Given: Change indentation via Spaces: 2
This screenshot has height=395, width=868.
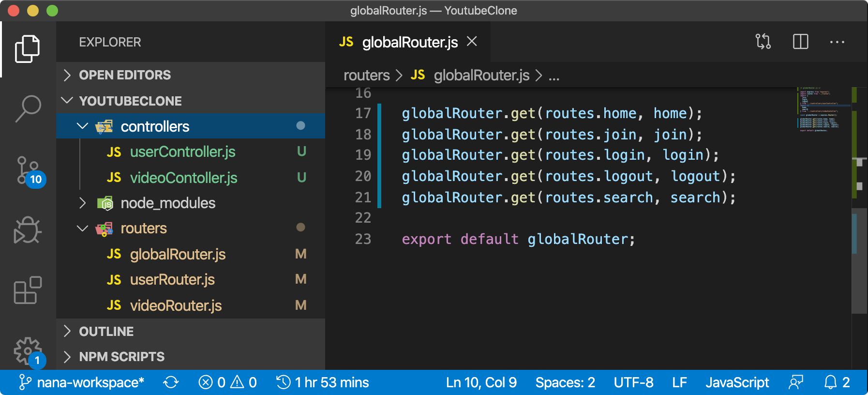Looking at the screenshot, I should (565, 382).
